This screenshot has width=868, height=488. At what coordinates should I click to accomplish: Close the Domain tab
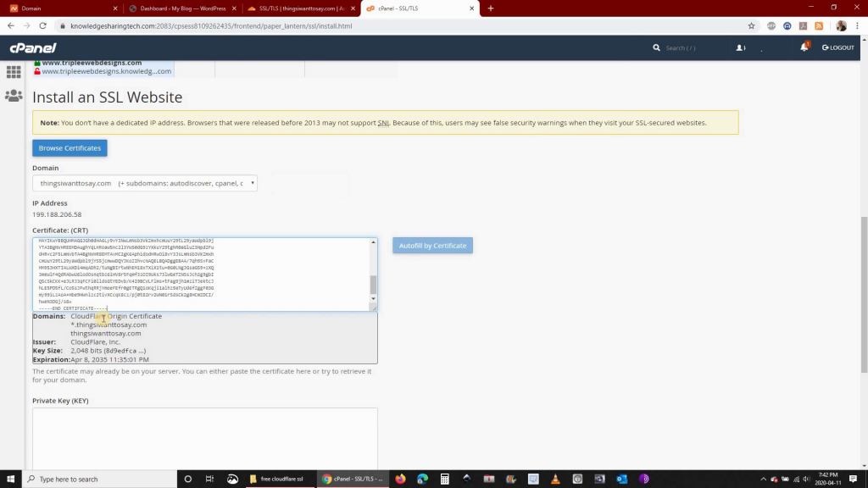tap(115, 8)
